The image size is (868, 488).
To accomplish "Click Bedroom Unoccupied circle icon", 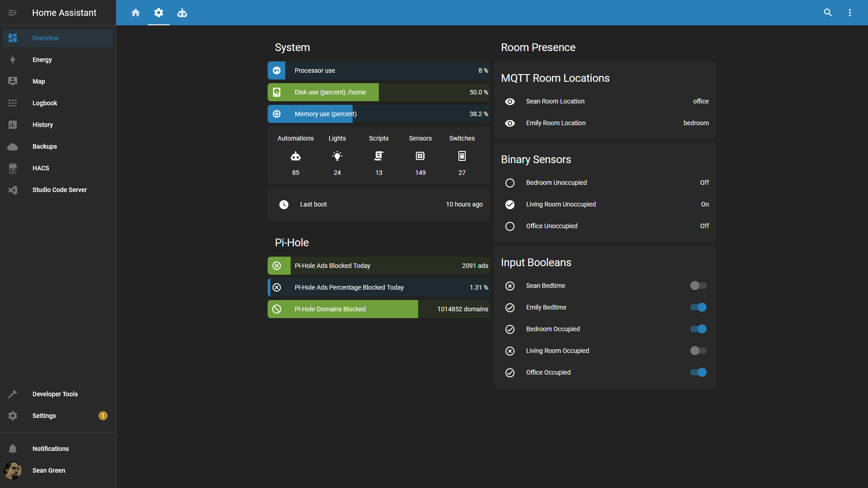I will tap(510, 183).
